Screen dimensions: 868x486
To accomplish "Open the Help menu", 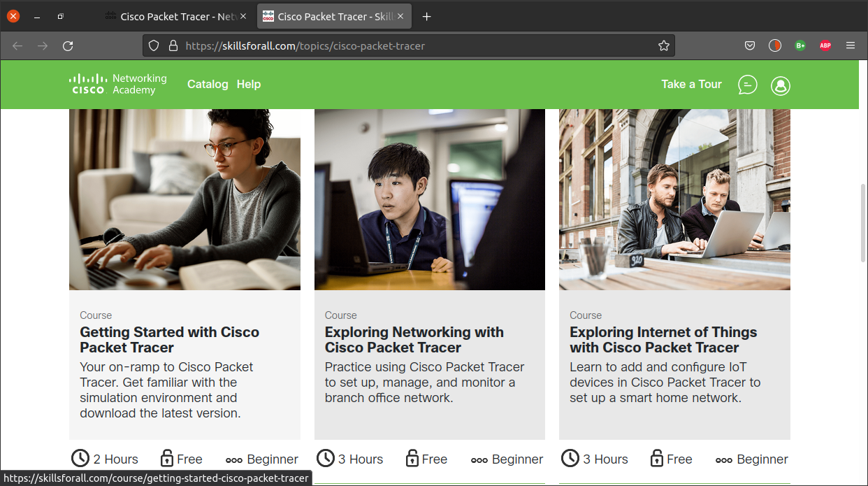I will 248,84.
